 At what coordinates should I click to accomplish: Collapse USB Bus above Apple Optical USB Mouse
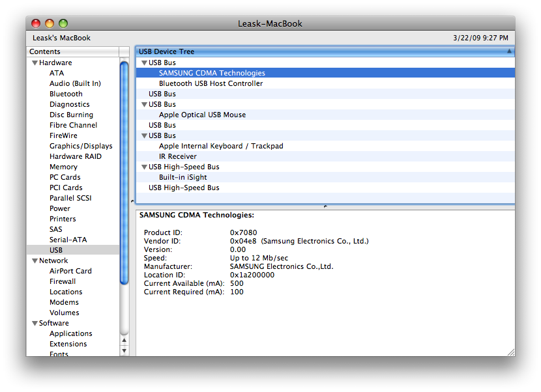click(145, 104)
